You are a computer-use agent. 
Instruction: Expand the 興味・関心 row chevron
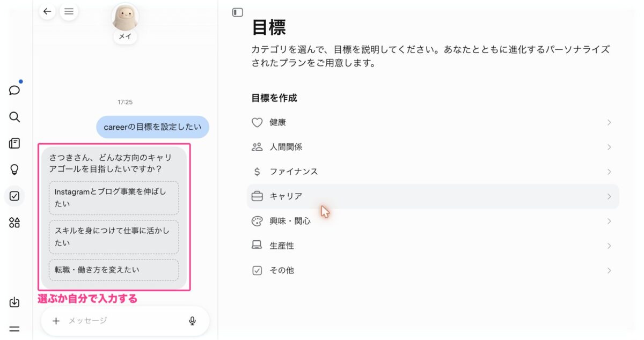(609, 221)
